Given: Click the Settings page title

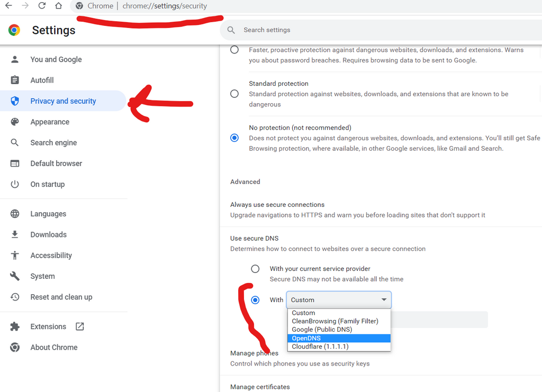Looking at the screenshot, I should (53, 30).
